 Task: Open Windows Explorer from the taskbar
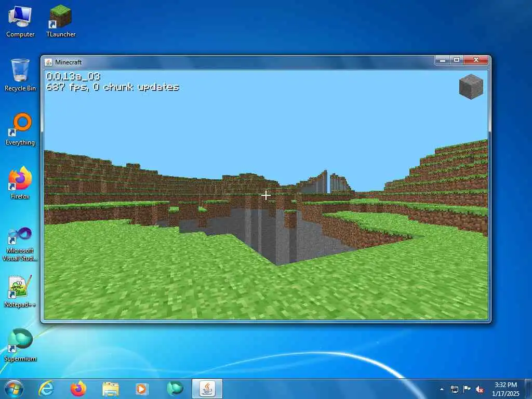point(110,389)
